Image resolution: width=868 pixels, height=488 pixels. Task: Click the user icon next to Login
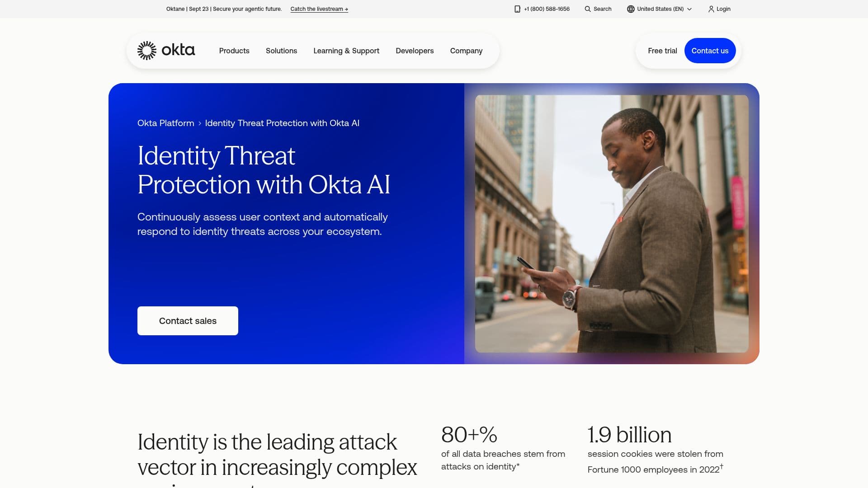tap(711, 9)
